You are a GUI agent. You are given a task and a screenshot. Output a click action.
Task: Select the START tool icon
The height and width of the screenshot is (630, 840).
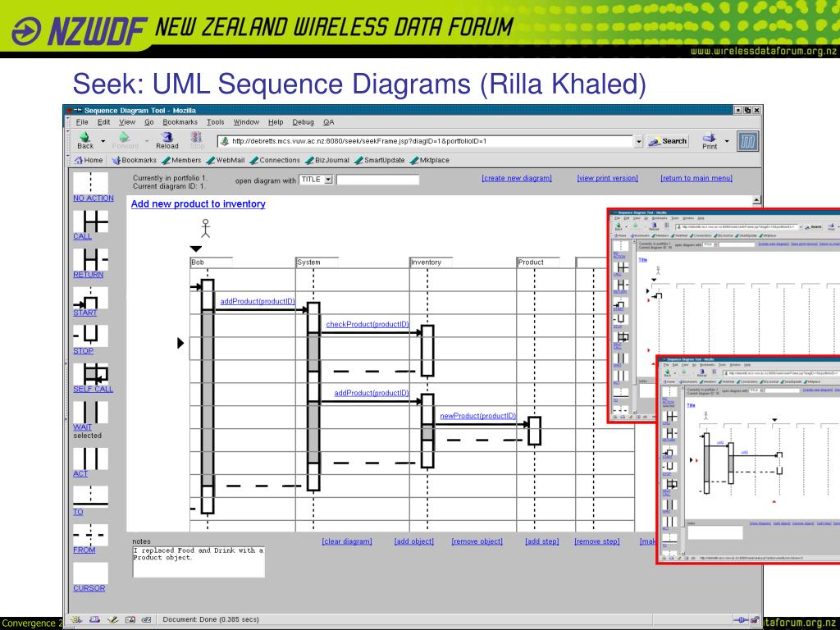[90, 298]
